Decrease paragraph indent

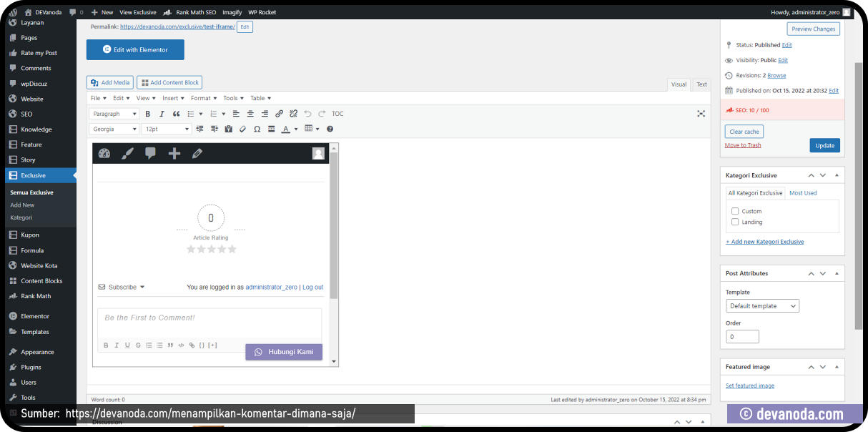[199, 129]
